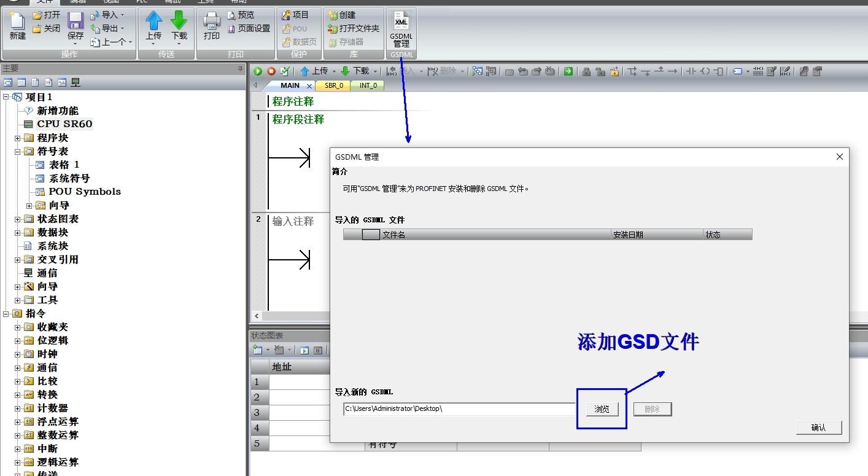The width and height of the screenshot is (868, 476).
Task: Open the 导出 dropdown arrow
Action: click(x=122, y=28)
